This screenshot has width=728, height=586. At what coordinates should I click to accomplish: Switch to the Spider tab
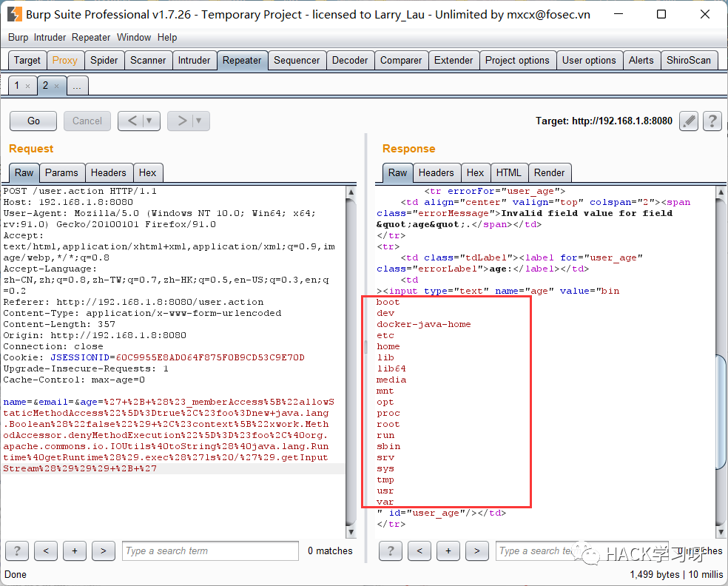tap(104, 61)
